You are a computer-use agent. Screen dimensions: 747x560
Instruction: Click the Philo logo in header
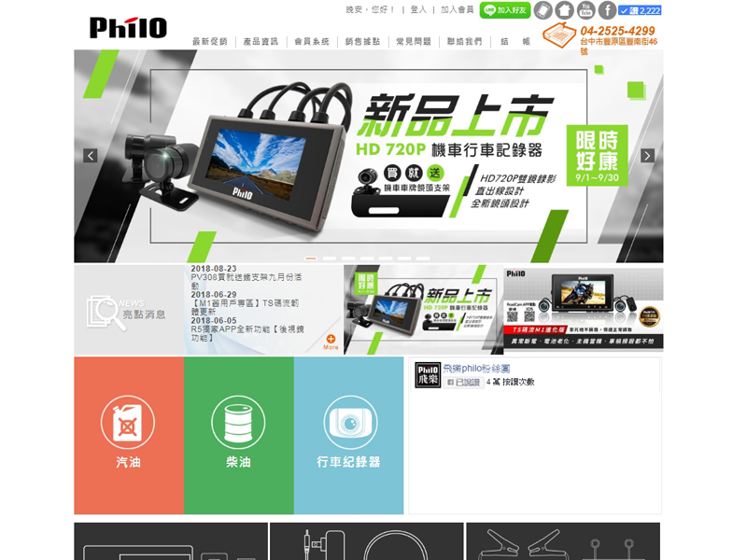tap(128, 28)
